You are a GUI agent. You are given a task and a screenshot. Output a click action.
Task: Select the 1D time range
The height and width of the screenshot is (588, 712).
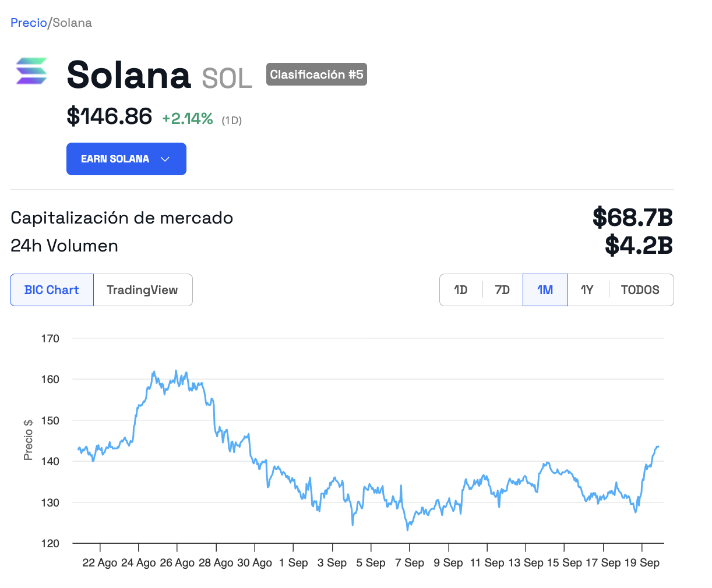[x=461, y=290]
